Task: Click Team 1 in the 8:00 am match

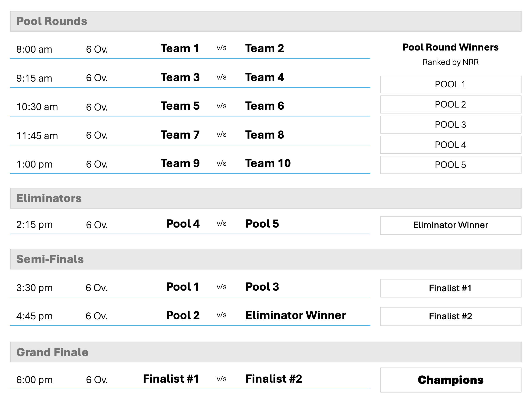Action: (x=180, y=48)
